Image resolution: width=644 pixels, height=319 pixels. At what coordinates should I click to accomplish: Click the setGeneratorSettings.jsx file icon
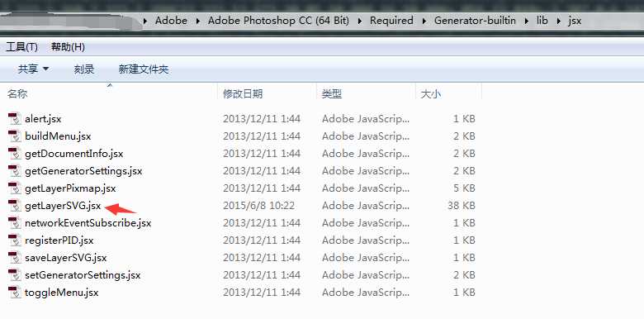click(x=14, y=275)
